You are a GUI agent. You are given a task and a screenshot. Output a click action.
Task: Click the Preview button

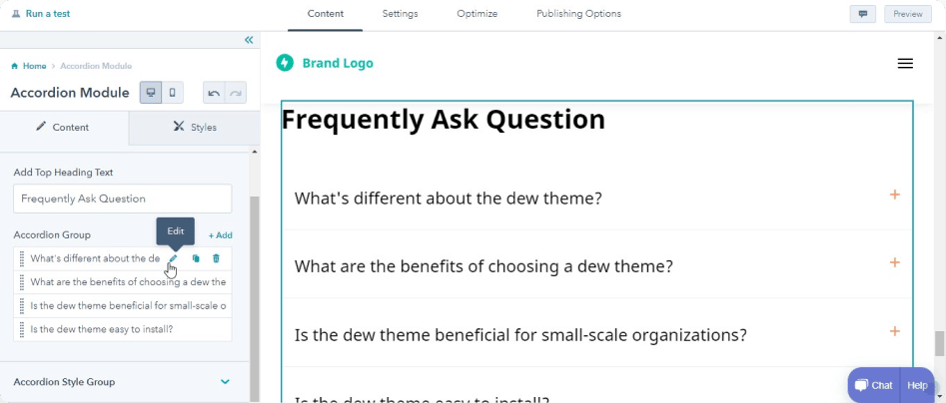[x=908, y=14]
